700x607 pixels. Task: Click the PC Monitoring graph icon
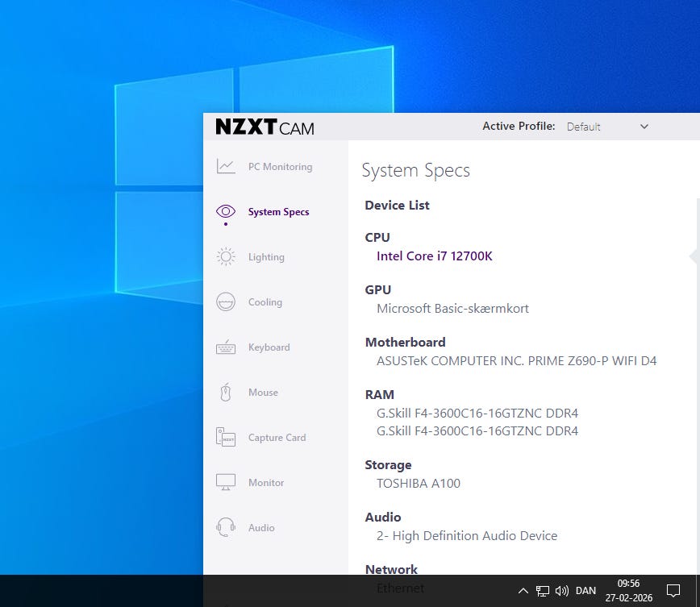[225, 167]
